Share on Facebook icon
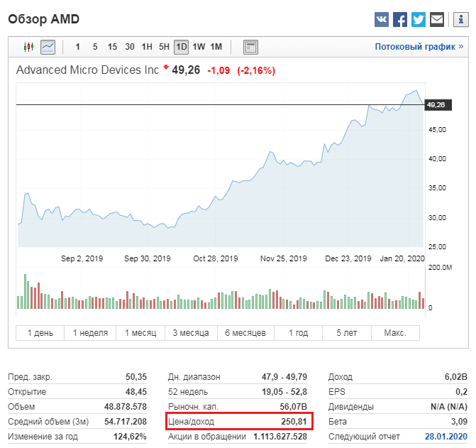The image size is (476, 448). 400,20
